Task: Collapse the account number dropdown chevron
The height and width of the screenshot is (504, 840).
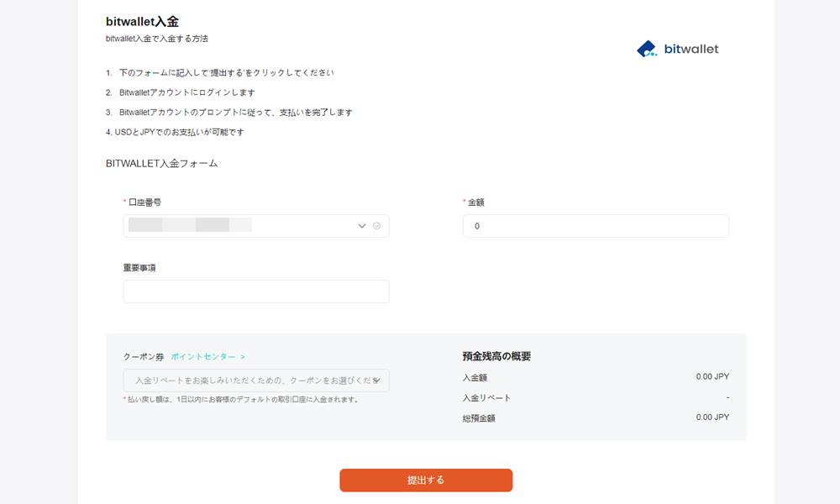Action: click(x=362, y=226)
